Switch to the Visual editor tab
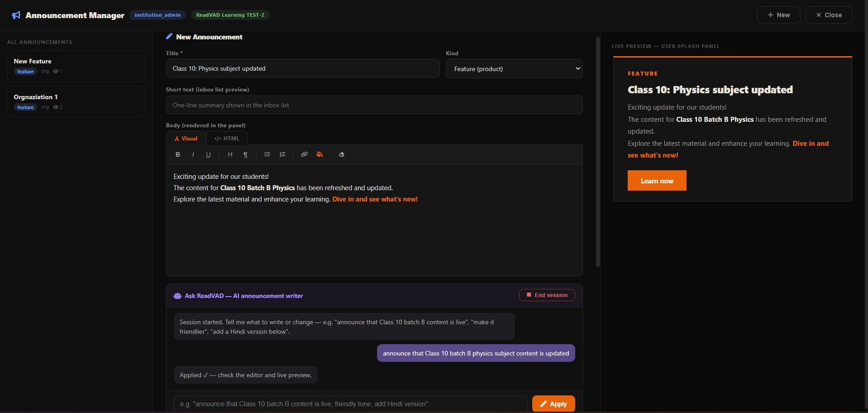 coord(186,139)
